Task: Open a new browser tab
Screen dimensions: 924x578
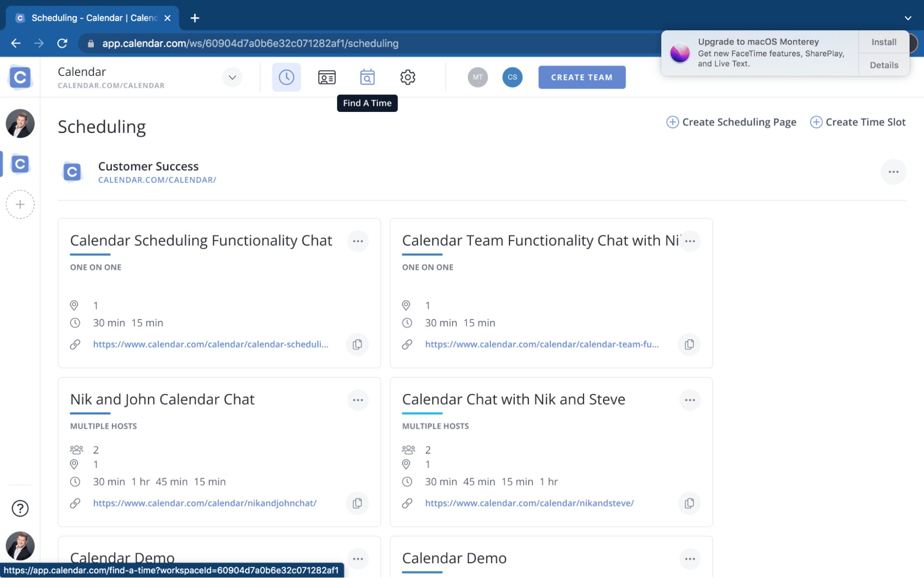Action: [x=195, y=18]
